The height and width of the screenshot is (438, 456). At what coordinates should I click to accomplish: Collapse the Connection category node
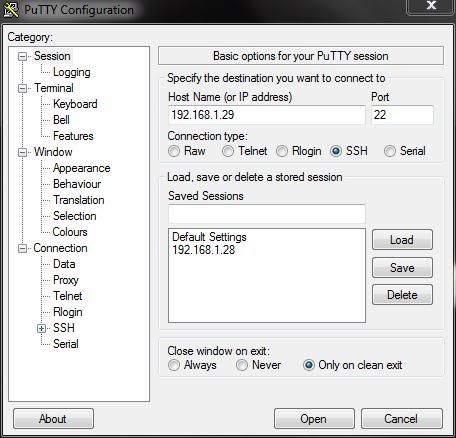click(x=22, y=248)
